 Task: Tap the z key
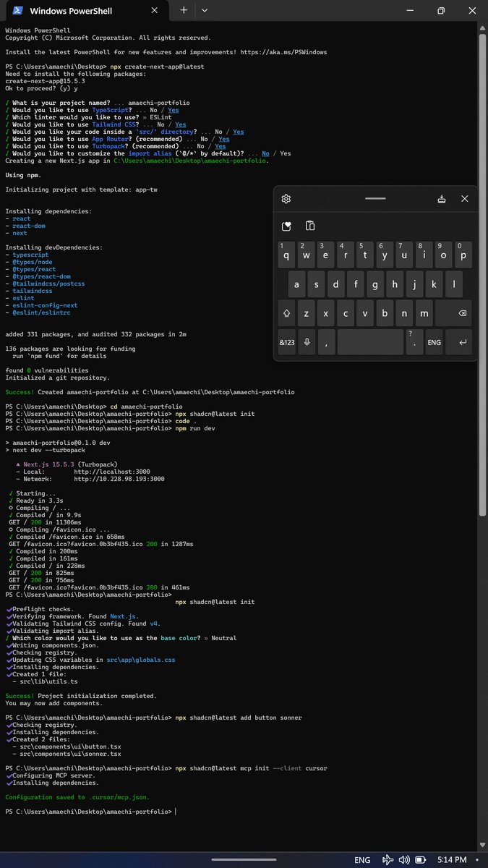coord(307,313)
